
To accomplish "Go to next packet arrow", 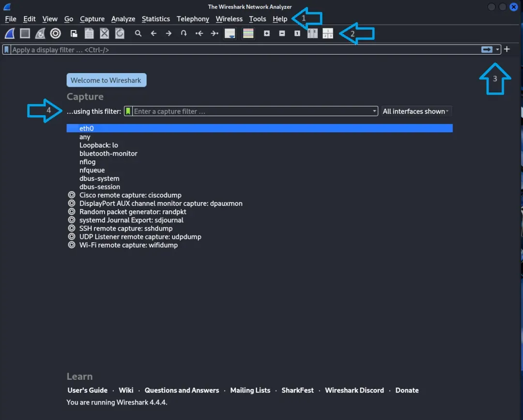I will click(x=169, y=33).
